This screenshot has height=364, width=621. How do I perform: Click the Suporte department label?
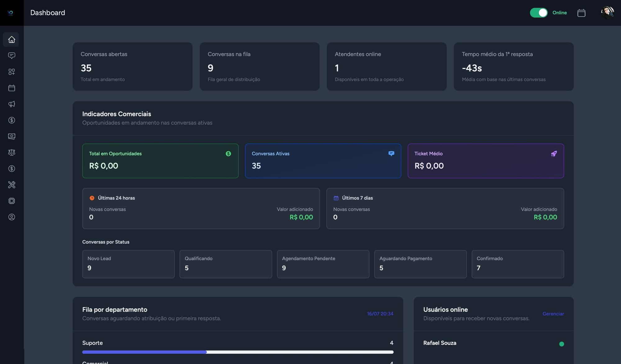pos(92,343)
